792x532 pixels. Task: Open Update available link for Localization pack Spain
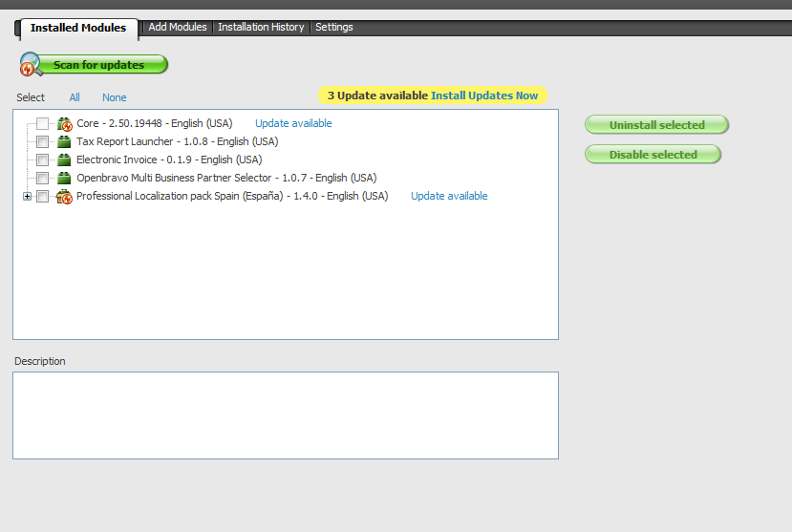tap(449, 196)
